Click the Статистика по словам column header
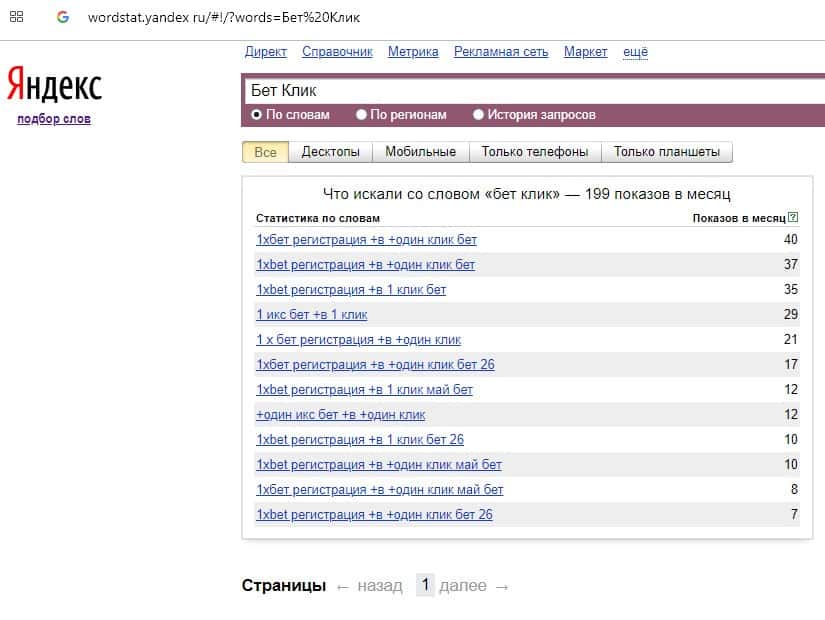825x620 pixels. click(x=318, y=218)
